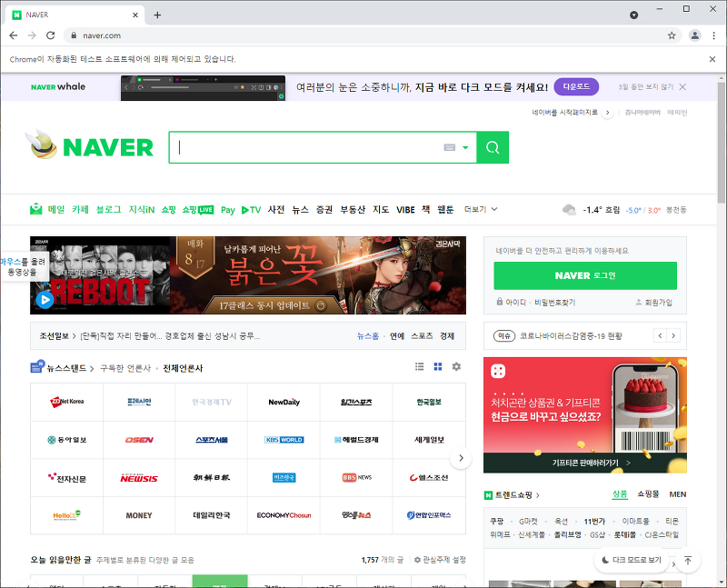This screenshot has height=588, width=727.
Task: Open the 관심주제 설정 link
Action: pyautogui.click(x=440, y=560)
